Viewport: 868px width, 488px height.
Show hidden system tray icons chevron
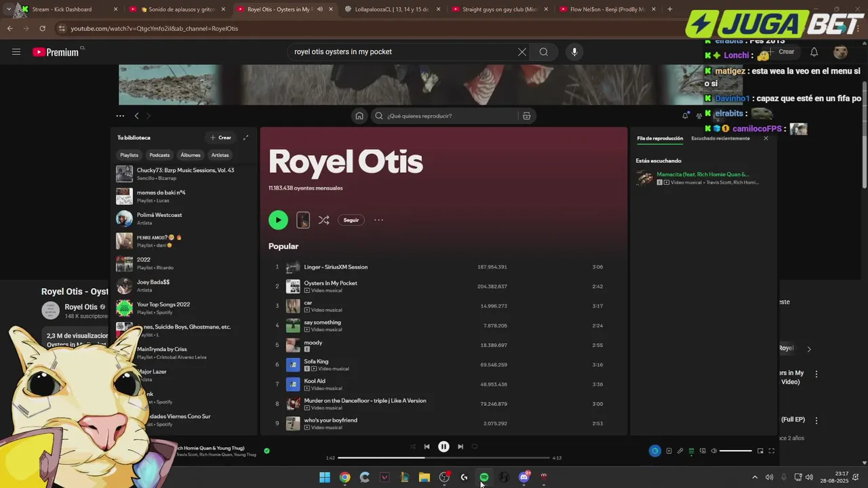click(755, 477)
